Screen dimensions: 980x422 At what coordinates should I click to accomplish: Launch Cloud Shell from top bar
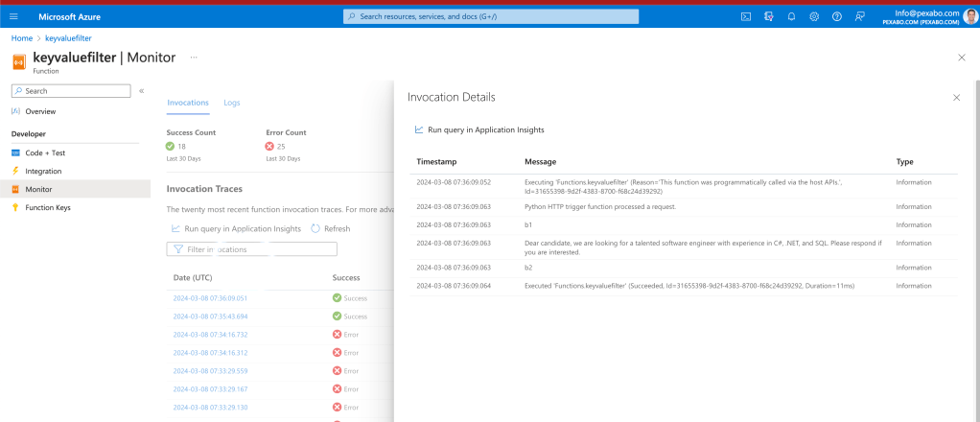pos(746,17)
